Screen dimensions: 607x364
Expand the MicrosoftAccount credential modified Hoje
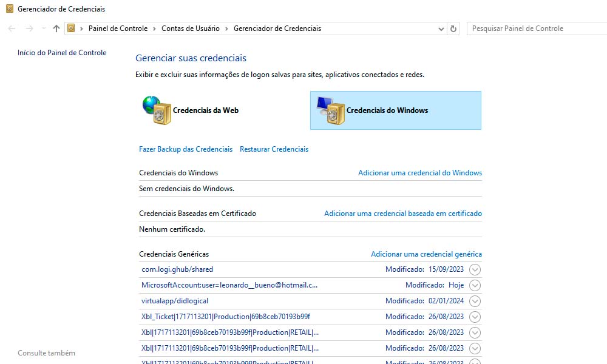[475, 285]
